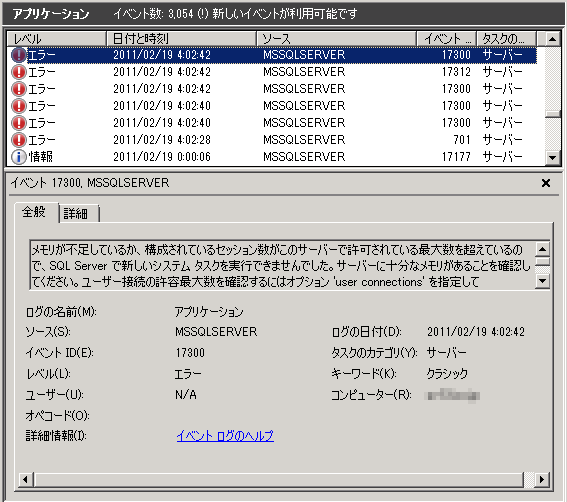The width and height of the screenshot is (567, 502).
Task: Click MSSQLSERVER source in the 701 row
Action: click(304, 140)
